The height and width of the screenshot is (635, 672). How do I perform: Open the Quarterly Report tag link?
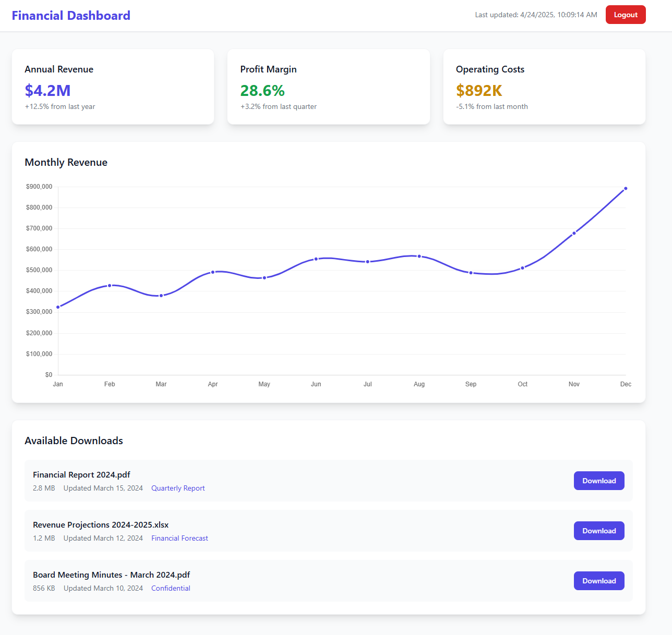tap(178, 488)
